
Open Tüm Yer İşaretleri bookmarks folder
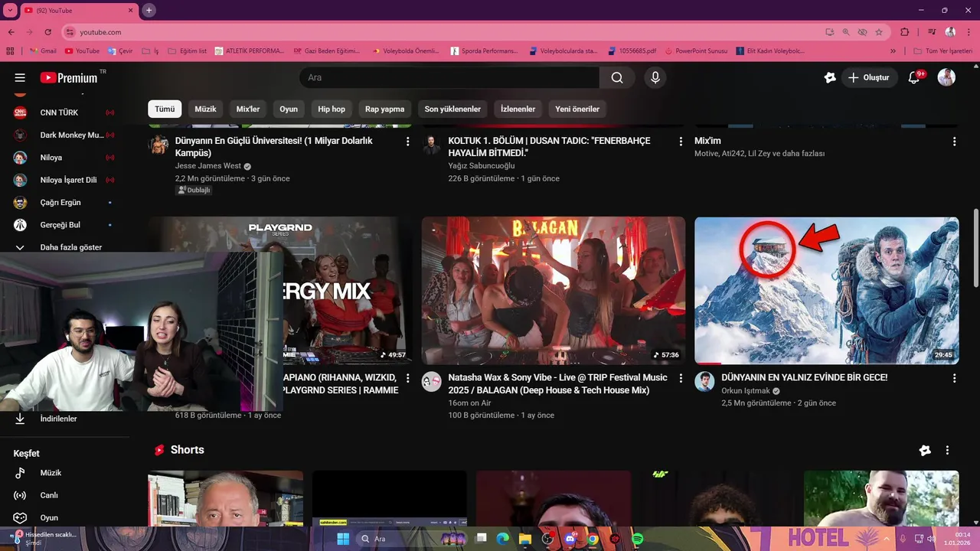945,51
